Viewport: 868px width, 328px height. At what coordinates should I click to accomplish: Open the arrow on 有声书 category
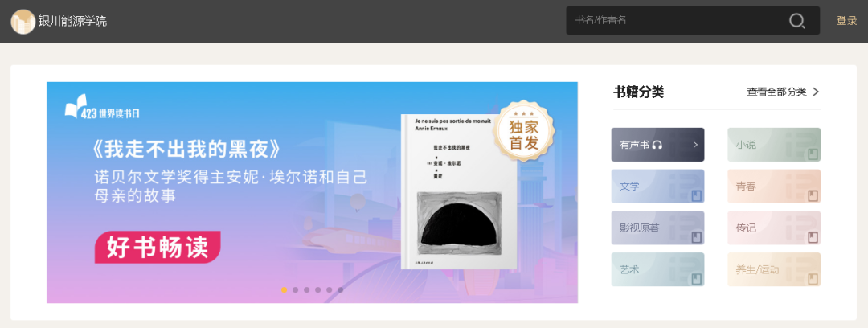pos(696,146)
